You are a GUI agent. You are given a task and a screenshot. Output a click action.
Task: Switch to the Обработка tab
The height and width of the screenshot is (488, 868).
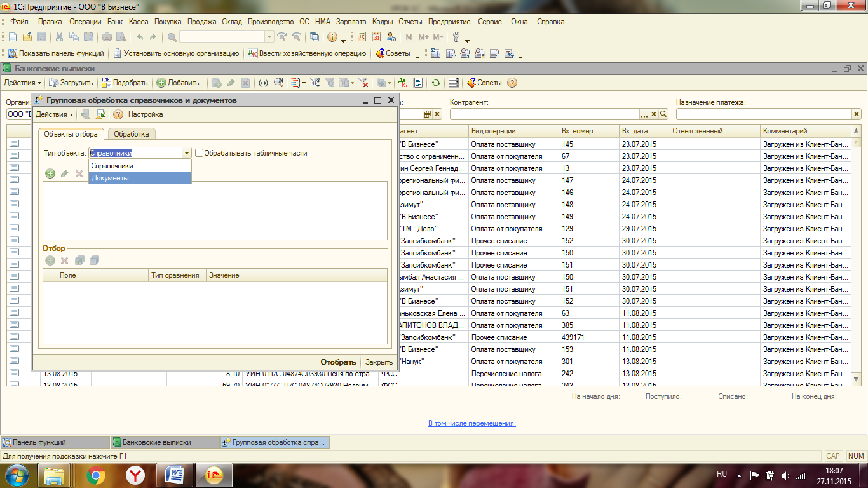pyautogui.click(x=132, y=134)
